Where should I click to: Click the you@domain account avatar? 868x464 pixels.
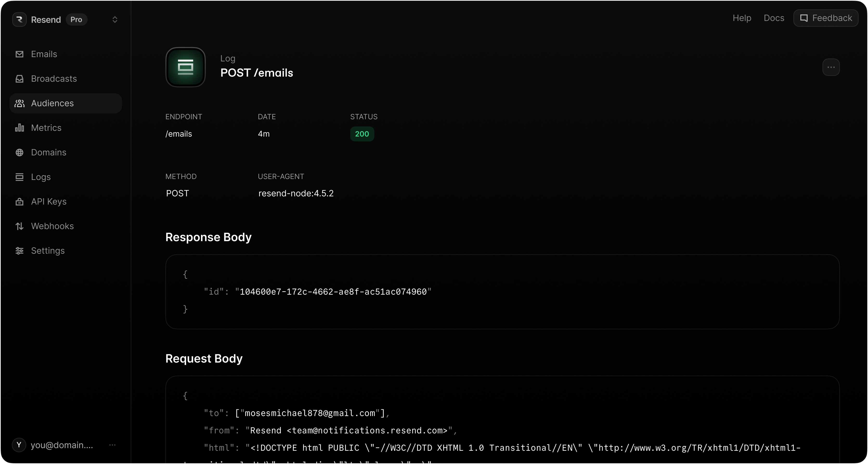pos(19,445)
